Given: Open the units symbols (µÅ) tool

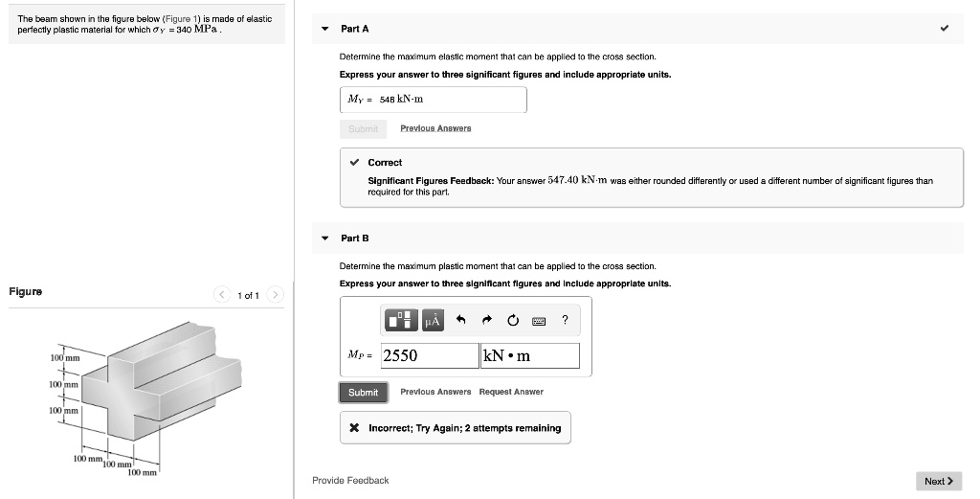Looking at the screenshot, I should click(432, 321).
